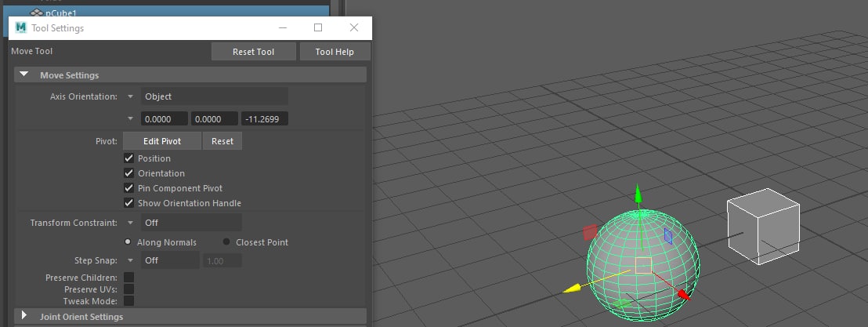The image size is (868, 327).
Task: Open Tool Help
Action: tap(335, 52)
